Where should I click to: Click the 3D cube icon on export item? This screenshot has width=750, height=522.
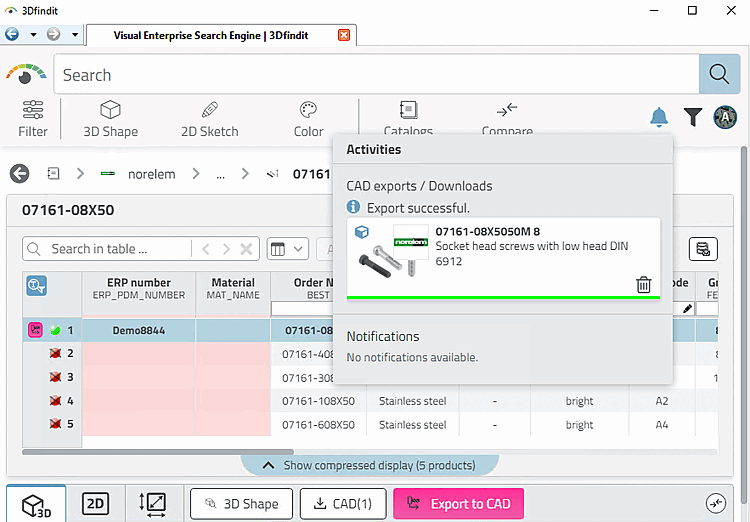[362, 232]
